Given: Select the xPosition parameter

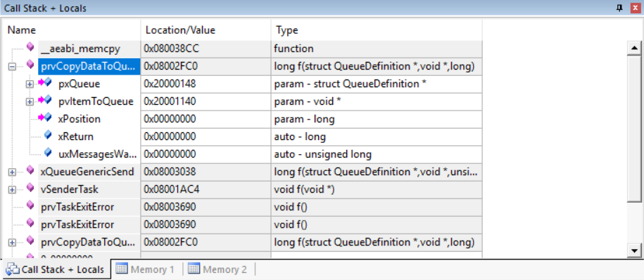Looking at the screenshot, I should (x=80, y=119).
